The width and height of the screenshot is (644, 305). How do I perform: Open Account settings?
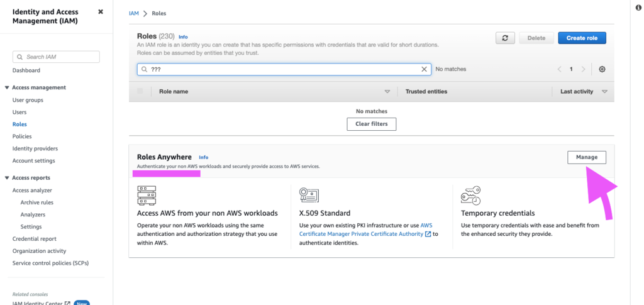33,160
